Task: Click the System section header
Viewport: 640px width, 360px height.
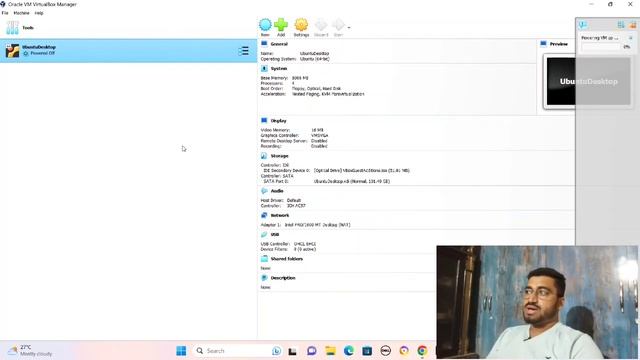Action: [279, 69]
